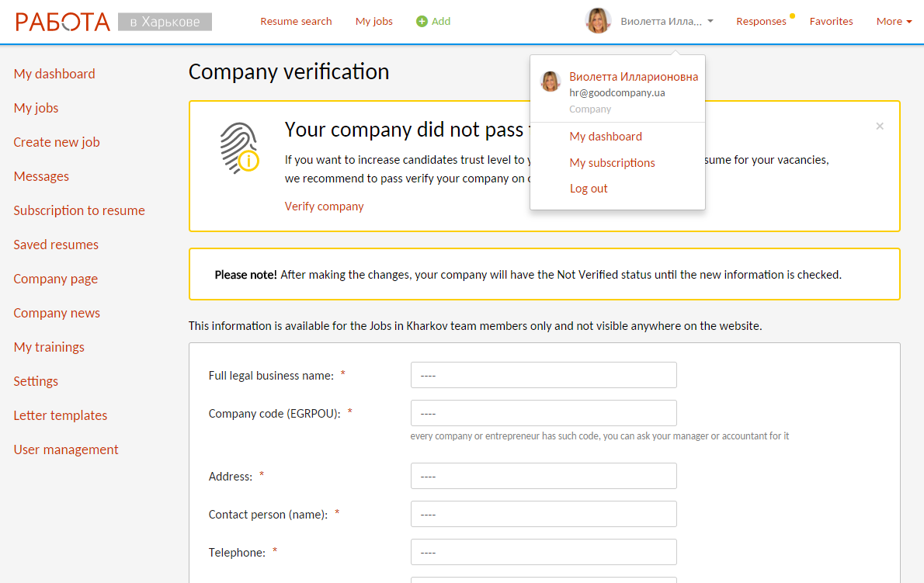This screenshot has width=924, height=583.
Task: Follow the Verify company link
Action: point(324,206)
